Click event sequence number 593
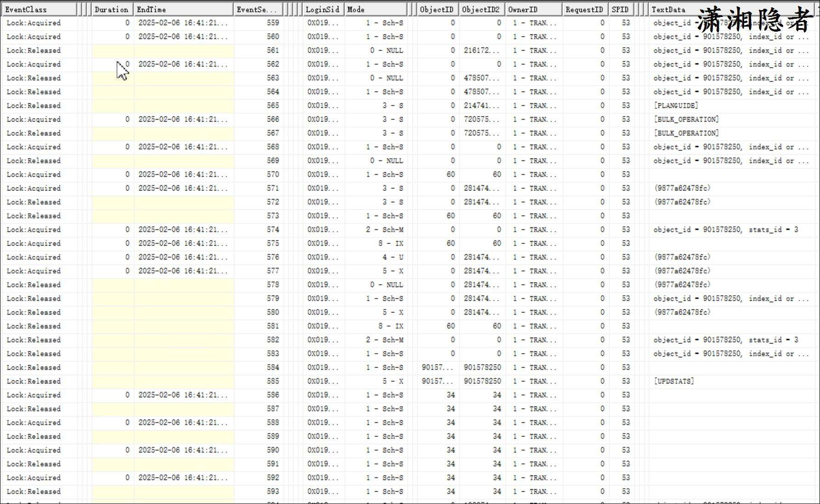Screen dimensions: 820x504 [x=273, y=492]
